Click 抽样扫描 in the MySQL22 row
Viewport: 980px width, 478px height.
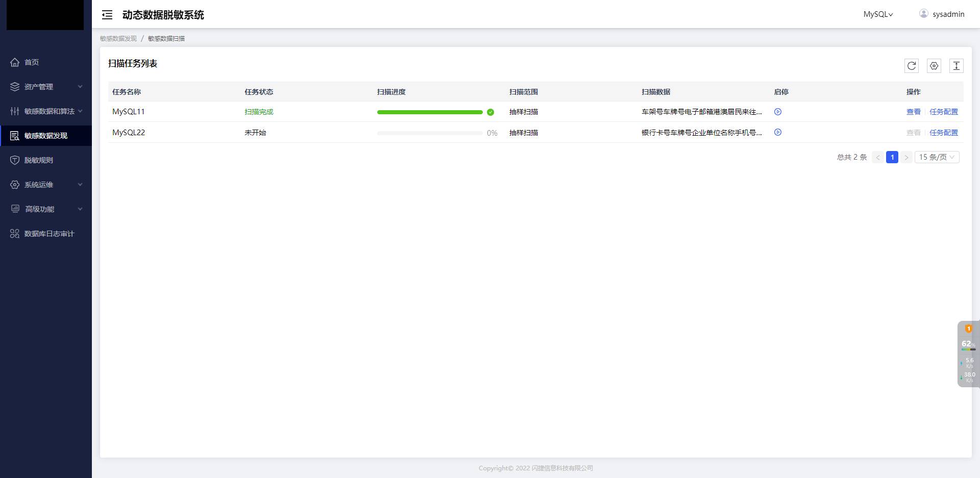click(524, 133)
